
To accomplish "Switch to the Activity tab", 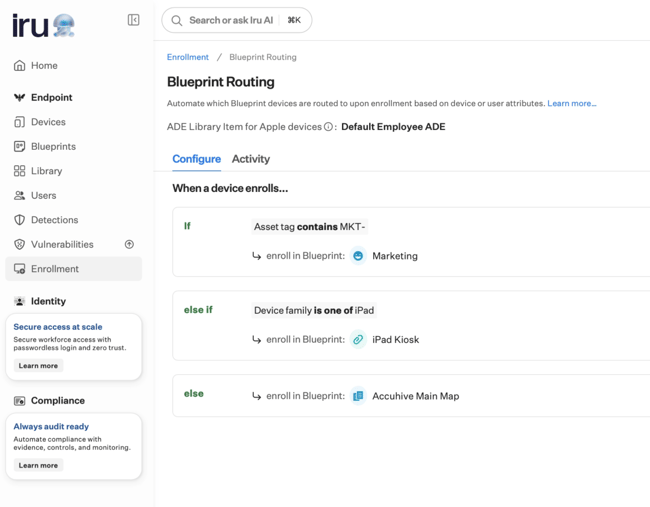I will [250, 159].
